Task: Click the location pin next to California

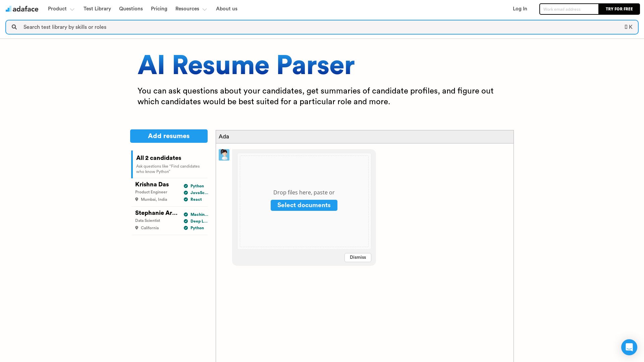Action: click(137, 228)
